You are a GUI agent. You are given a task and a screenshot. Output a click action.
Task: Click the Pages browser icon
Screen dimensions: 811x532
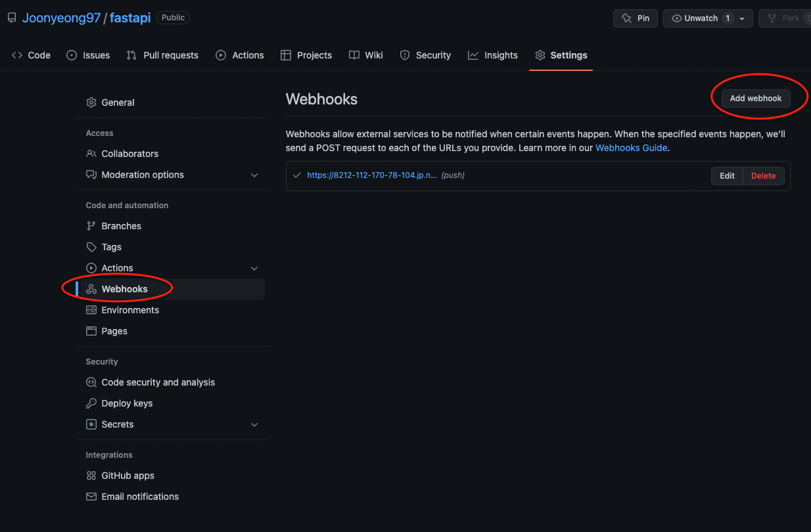point(91,331)
